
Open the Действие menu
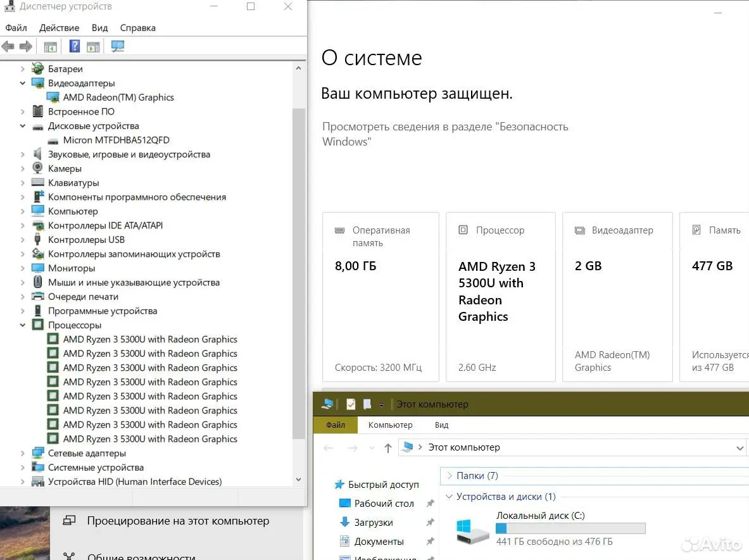(60, 28)
